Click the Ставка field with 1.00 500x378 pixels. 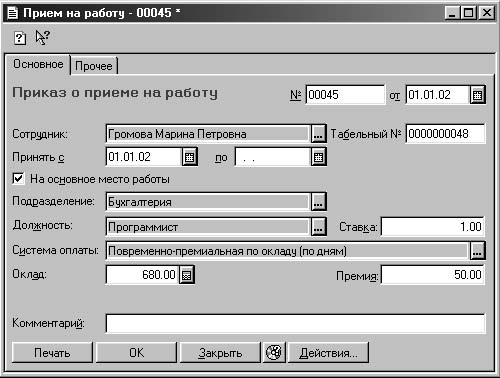coord(433,227)
